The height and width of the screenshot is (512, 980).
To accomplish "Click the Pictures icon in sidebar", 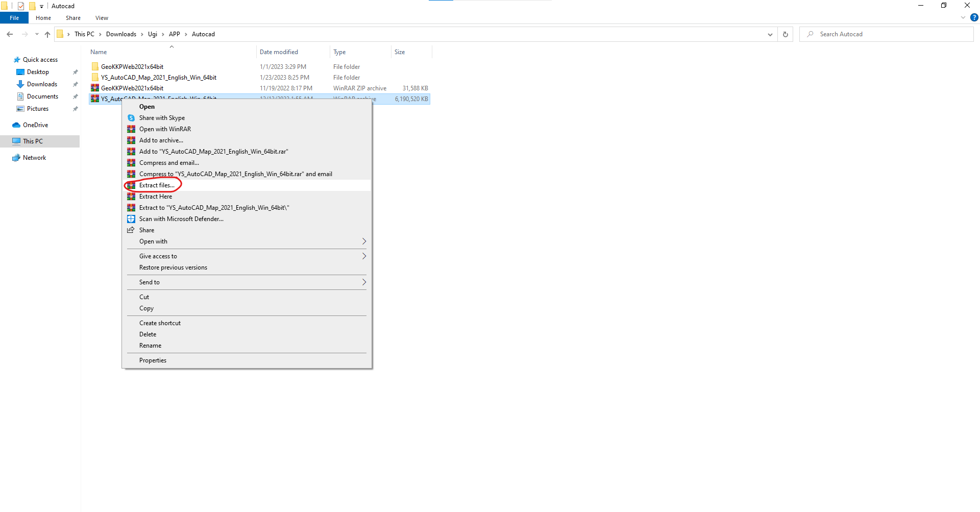I will tap(20, 109).
